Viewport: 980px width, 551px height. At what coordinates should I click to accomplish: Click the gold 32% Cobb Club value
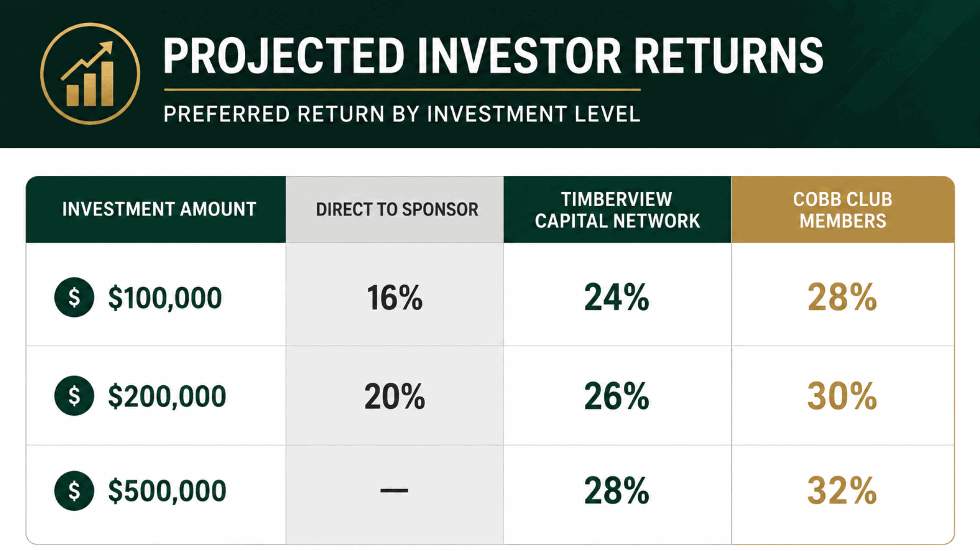coord(842,491)
